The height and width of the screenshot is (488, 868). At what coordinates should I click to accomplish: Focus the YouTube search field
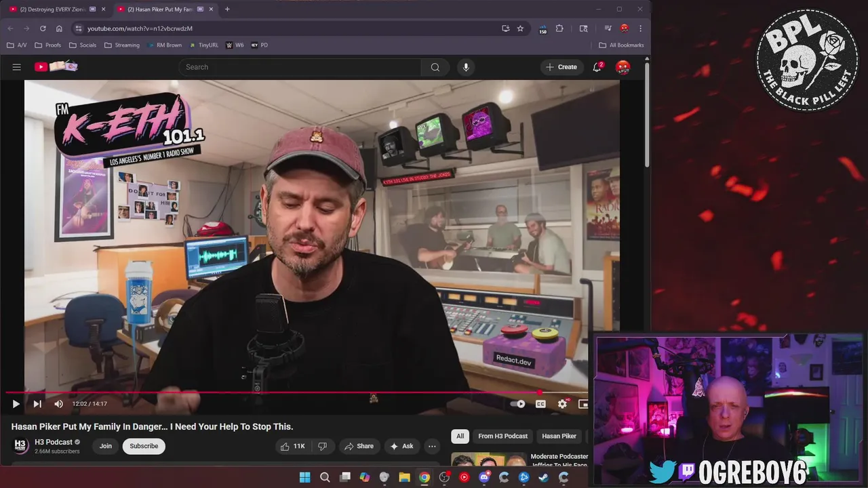[x=300, y=67]
